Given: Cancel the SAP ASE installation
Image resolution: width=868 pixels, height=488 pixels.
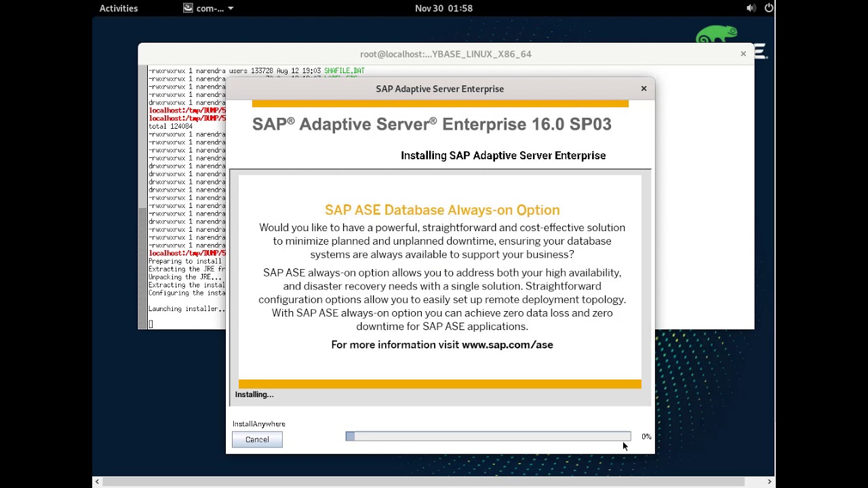Looking at the screenshot, I should pyautogui.click(x=257, y=440).
